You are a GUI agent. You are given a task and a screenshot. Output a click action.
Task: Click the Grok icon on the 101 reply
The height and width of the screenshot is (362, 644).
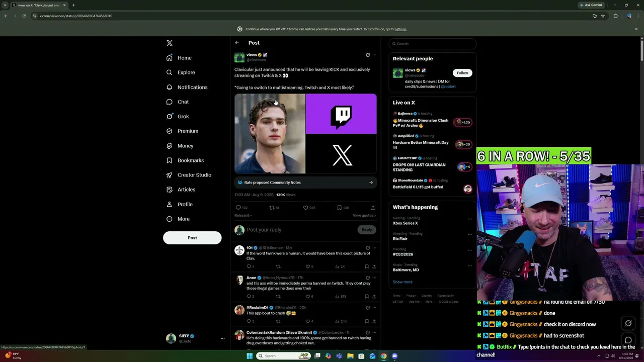pyautogui.click(x=367, y=248)
